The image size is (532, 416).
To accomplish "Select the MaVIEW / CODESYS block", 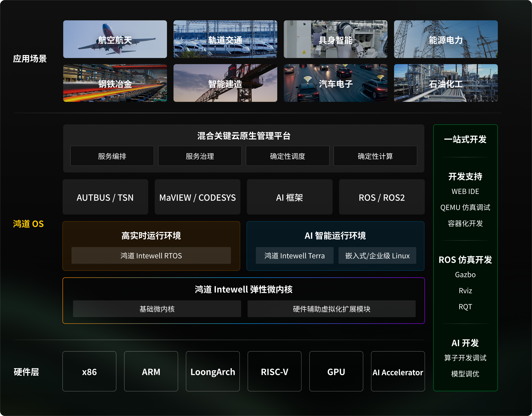I will click(197, 197).
